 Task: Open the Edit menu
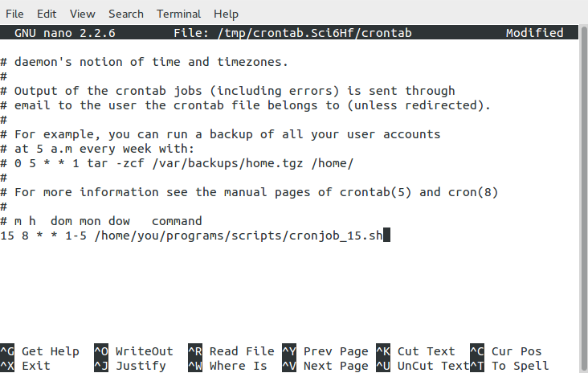pyautogui.click(x=47, y=14)
